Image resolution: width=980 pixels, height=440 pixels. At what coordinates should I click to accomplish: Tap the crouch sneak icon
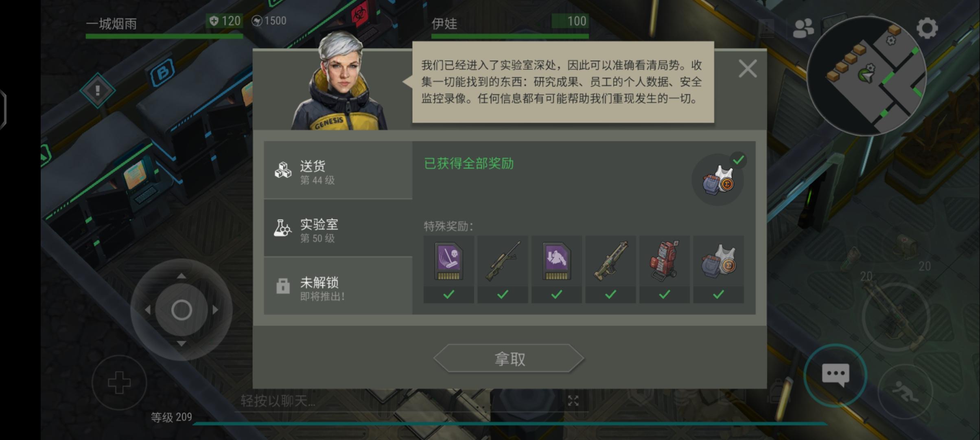(x=905, y=392)
